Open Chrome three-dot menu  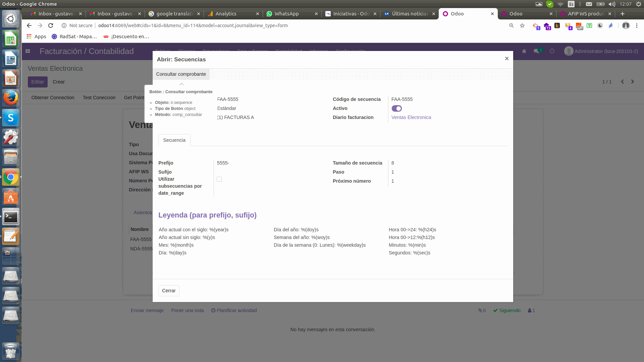[637, 25]
